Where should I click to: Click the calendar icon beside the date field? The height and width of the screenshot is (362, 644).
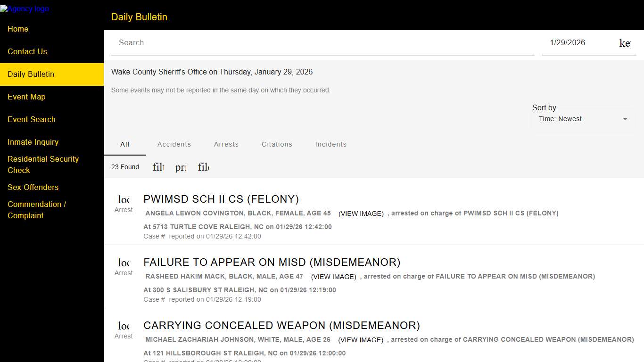tap(625, 43)
